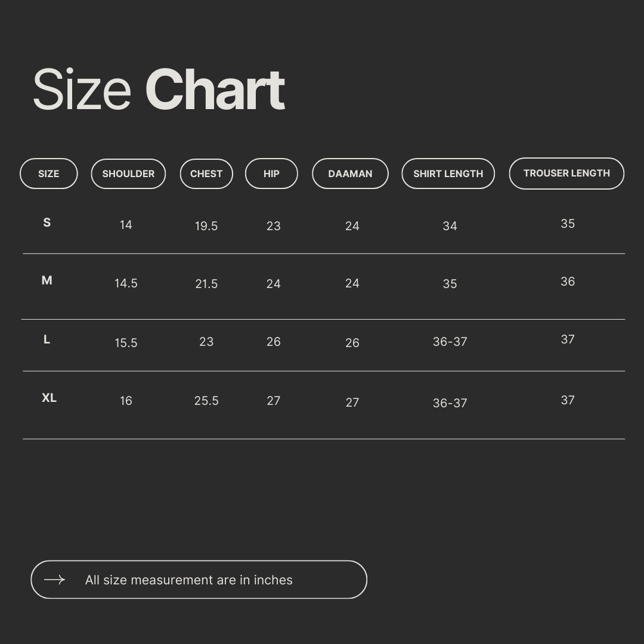This screenshot has width=644, height=644.
Task: Click the inches measurement note text
Action: 188,580
